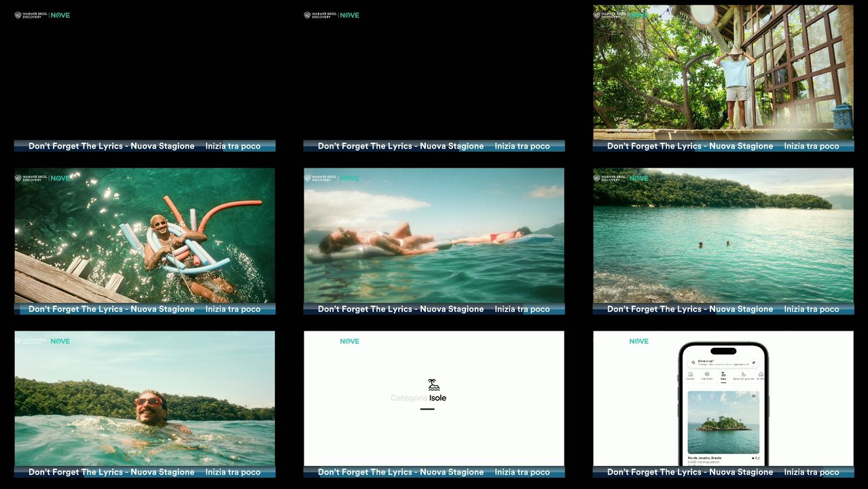Click 'Don't Forget The Lyrics' banner under distant swimmers frame
The image size is (868, 489).
click(690, 309)
